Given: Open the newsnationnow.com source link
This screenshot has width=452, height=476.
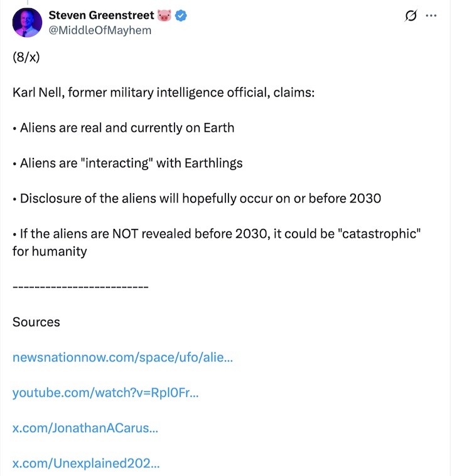Looking at the screenshot, I should 122,357.
